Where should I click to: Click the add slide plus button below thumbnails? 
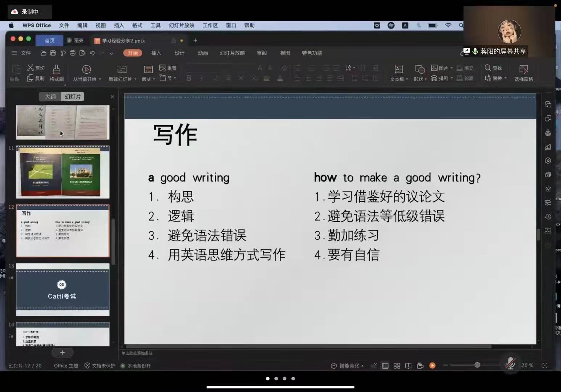tap(62, 352)
